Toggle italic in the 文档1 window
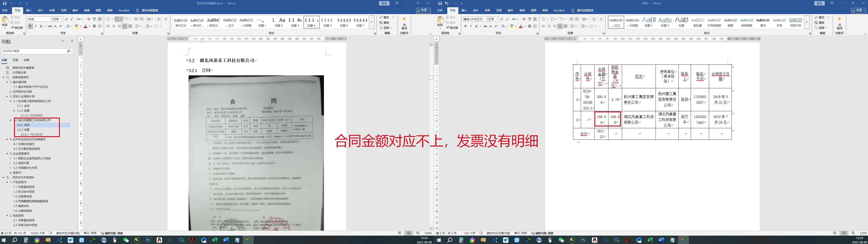The height and width of the screenshot is (244, 868). (471, 26)
